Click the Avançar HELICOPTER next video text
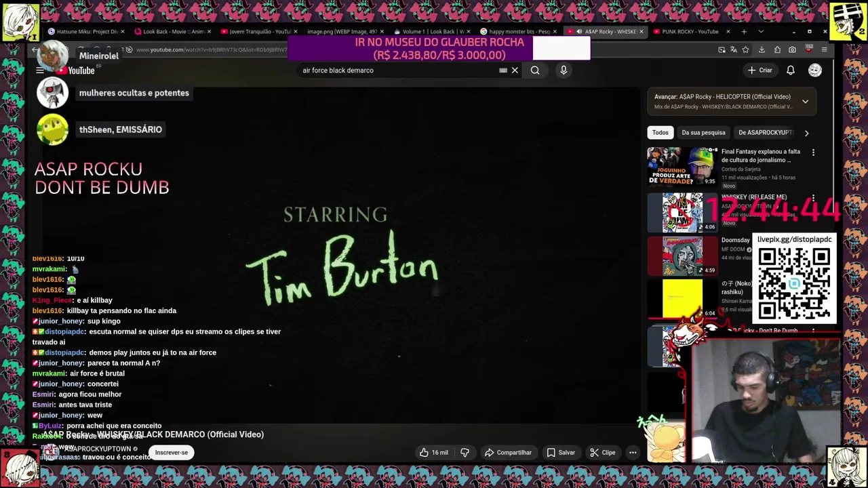Image resolution: width=868 pixels, height=488 pixels. pyautogui.click(x=722, y=97)
